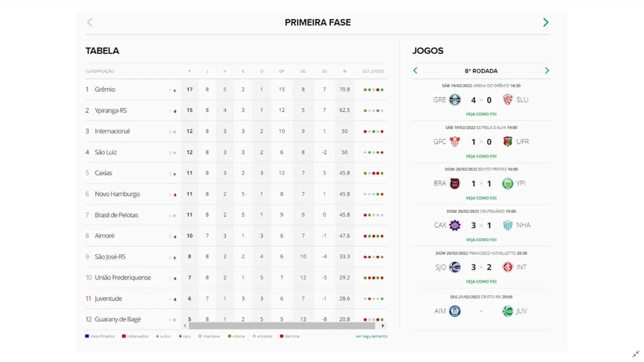Screen dimensions: 644x362
Task: Select São José-RS in the table
Action: [x=110, y=257]
